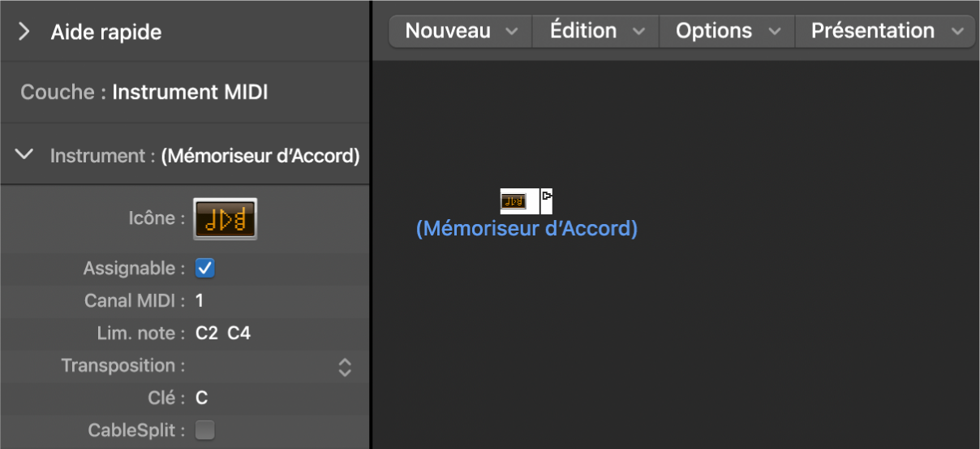
Task: Click the Canal MIDI value 1
Action: [x=200, y=301]
